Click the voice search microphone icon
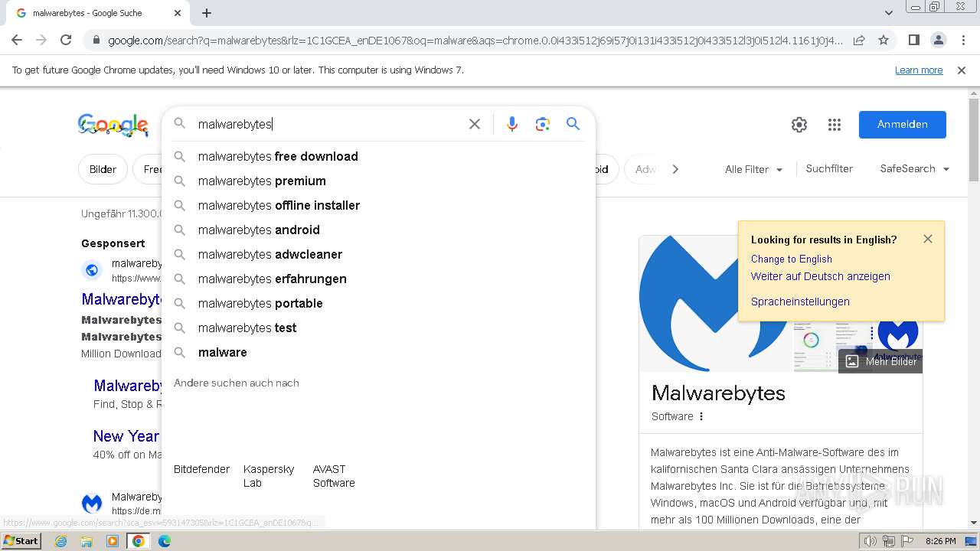 [x=512, y=124]
